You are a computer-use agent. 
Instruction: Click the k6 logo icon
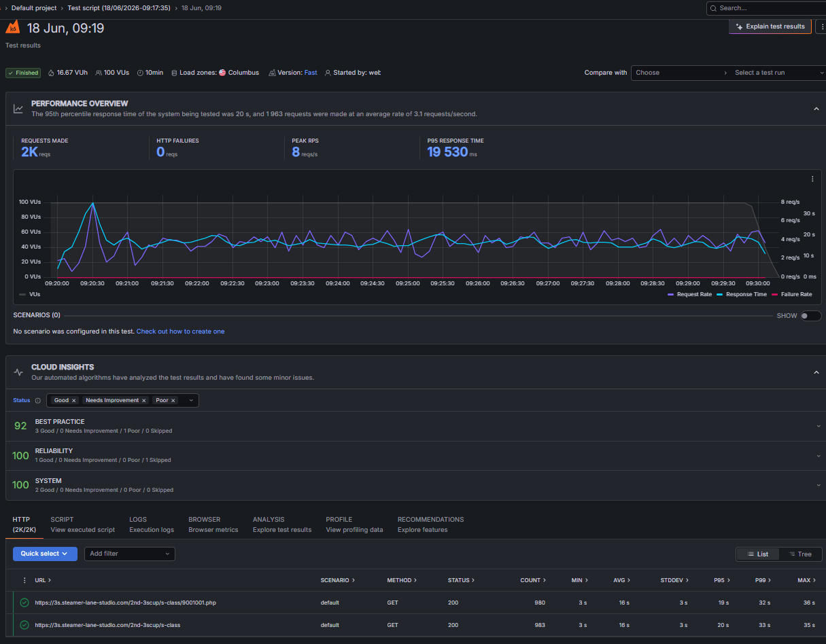(x=13, y=28)
